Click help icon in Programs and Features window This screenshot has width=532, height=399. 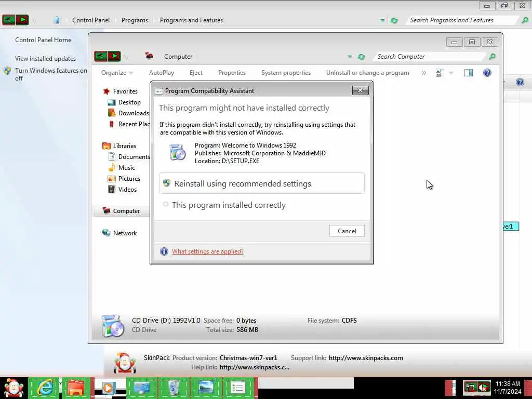[x=520, y=82]
